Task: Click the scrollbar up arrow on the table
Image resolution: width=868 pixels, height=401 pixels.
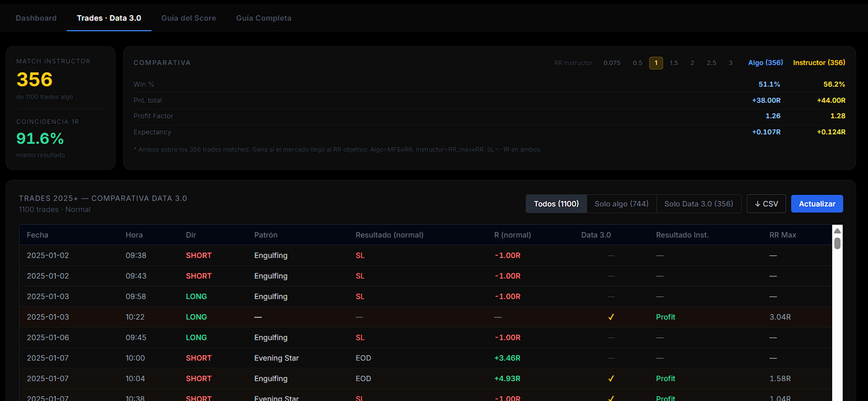Action: [837, 231]
